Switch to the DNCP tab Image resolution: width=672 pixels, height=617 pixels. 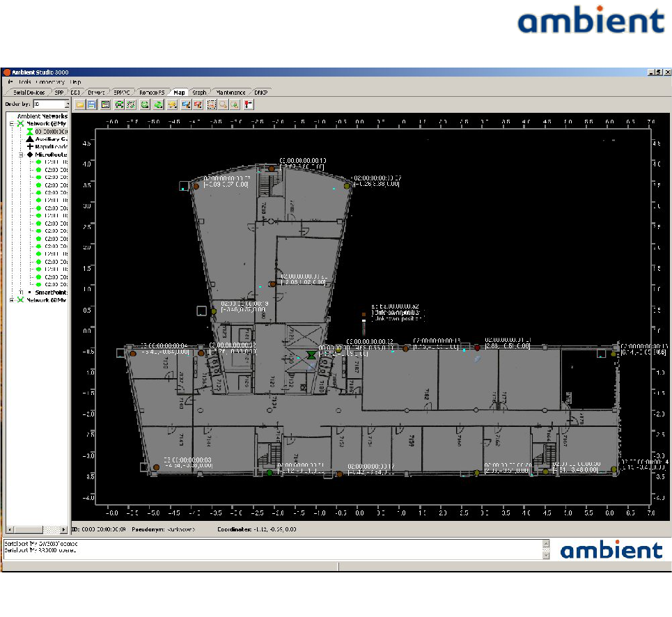coord(260,93)
